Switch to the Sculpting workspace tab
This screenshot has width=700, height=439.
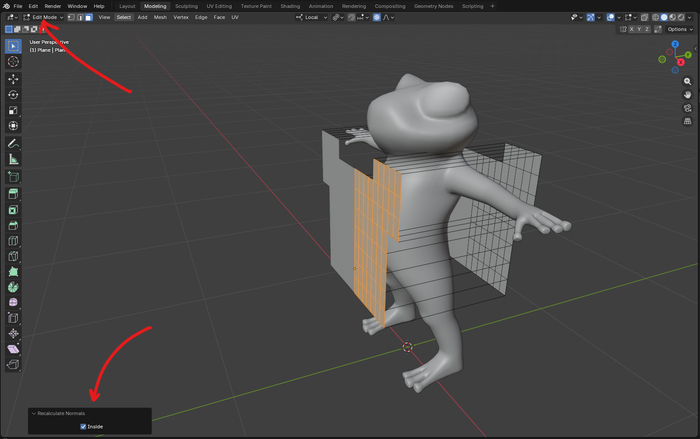click(186, 6)
